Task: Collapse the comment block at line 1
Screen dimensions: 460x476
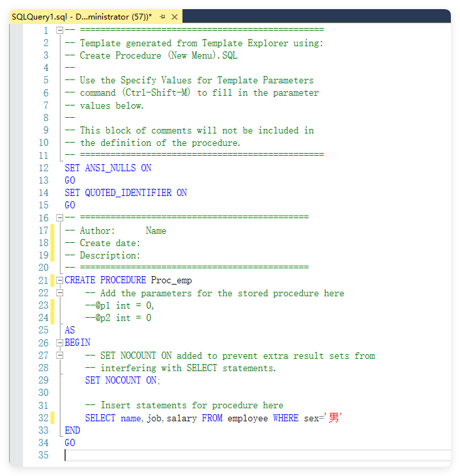Action: 59,30
